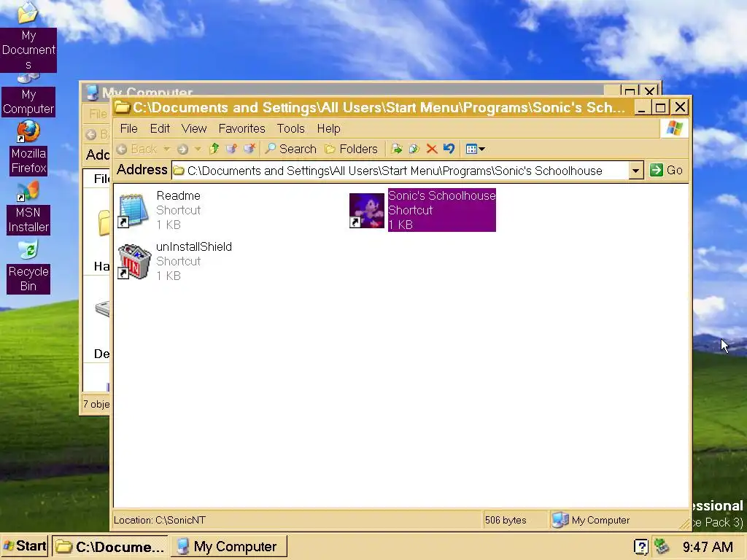Click the red Delete toolbar icon
Screen dimensions: 747x560
(x=432, y=149)
